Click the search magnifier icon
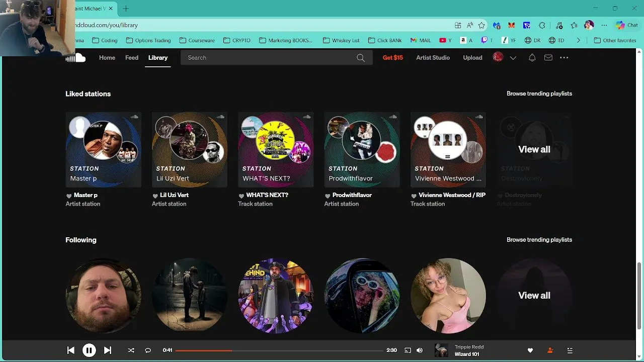The image size is (644, 362). click(361, 58)
